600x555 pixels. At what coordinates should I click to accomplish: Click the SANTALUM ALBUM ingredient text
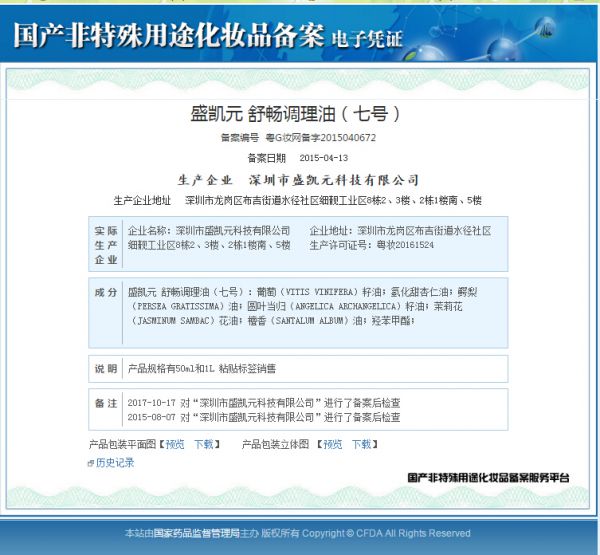pos(311,320)
